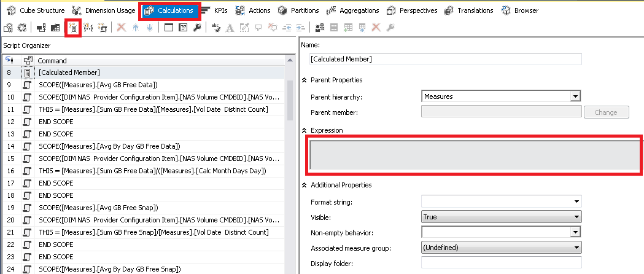Click the building-shaped icon before New Calculated Member
The width and height of the screenshot is (644, 274).
[55, 28]
